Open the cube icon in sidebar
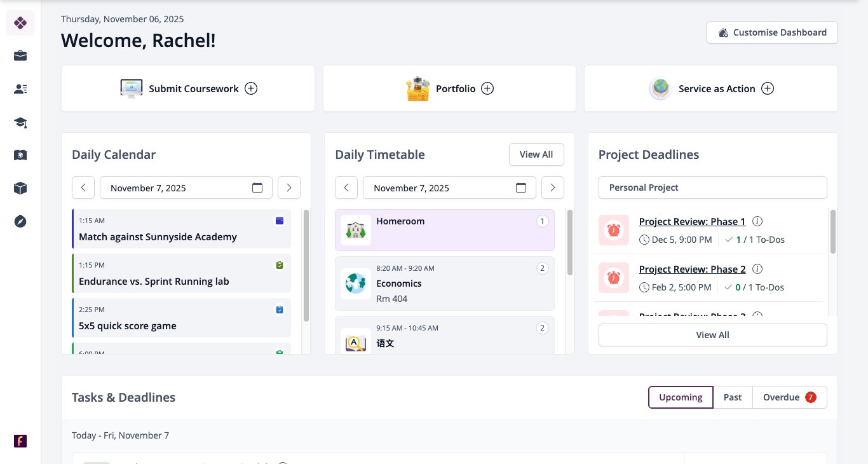Screen dimensions: 868x464 [x=20, y=188]
